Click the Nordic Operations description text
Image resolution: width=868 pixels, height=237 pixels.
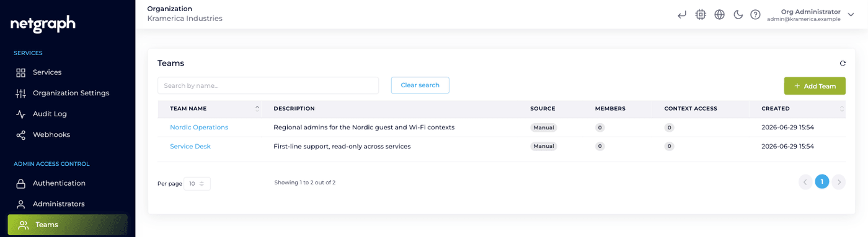pos(364,127)
